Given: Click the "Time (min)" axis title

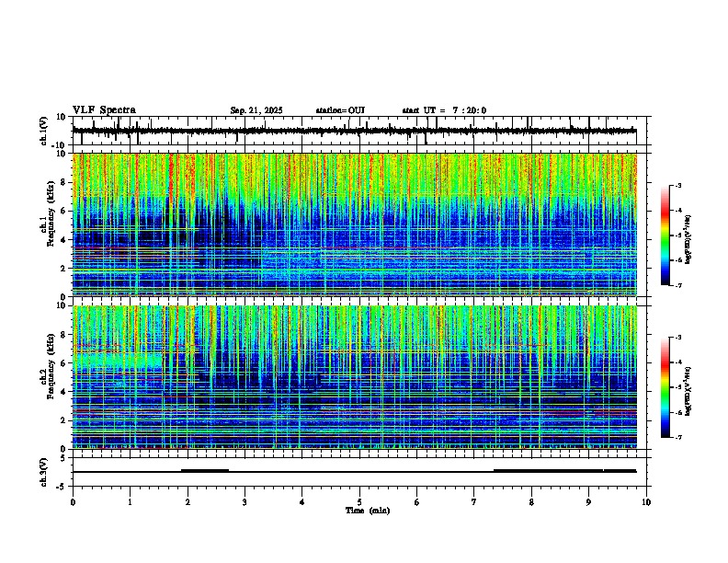Looking at the screenshot, I should coord(368,510).
